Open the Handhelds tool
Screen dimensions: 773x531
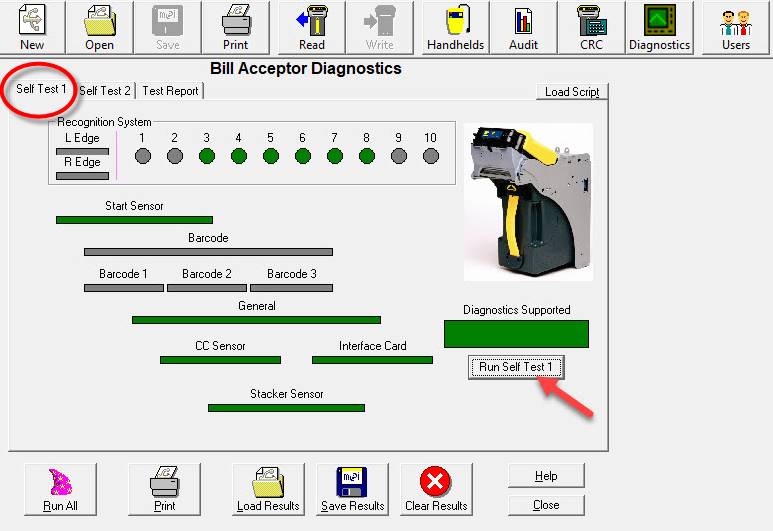[455, 28]
